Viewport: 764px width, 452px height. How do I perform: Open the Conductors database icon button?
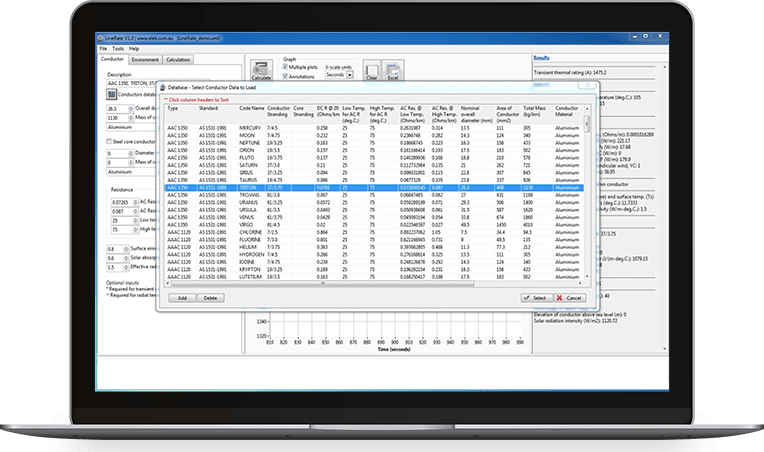pyautogui.click(x=112, y=94)
